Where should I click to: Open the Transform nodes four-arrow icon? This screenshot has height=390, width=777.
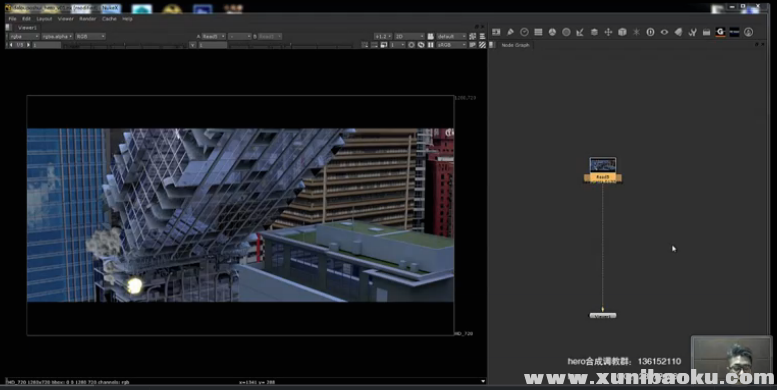tap(608, 32)
